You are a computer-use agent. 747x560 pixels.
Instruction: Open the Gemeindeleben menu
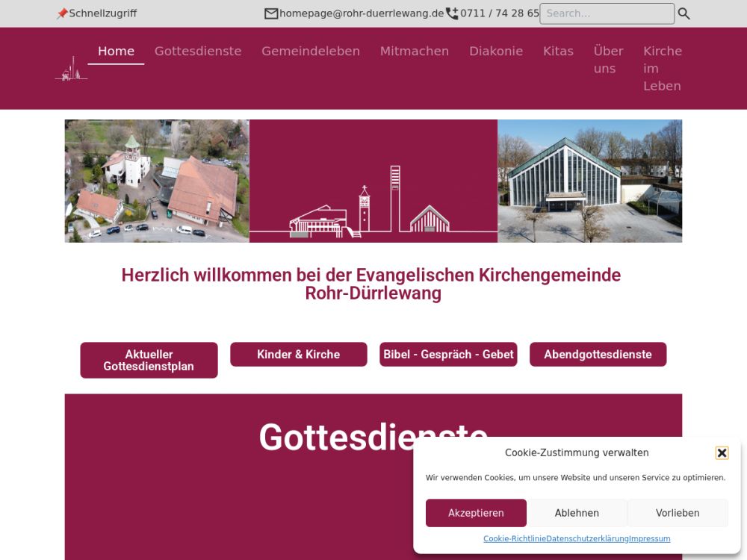click(311, 52)
